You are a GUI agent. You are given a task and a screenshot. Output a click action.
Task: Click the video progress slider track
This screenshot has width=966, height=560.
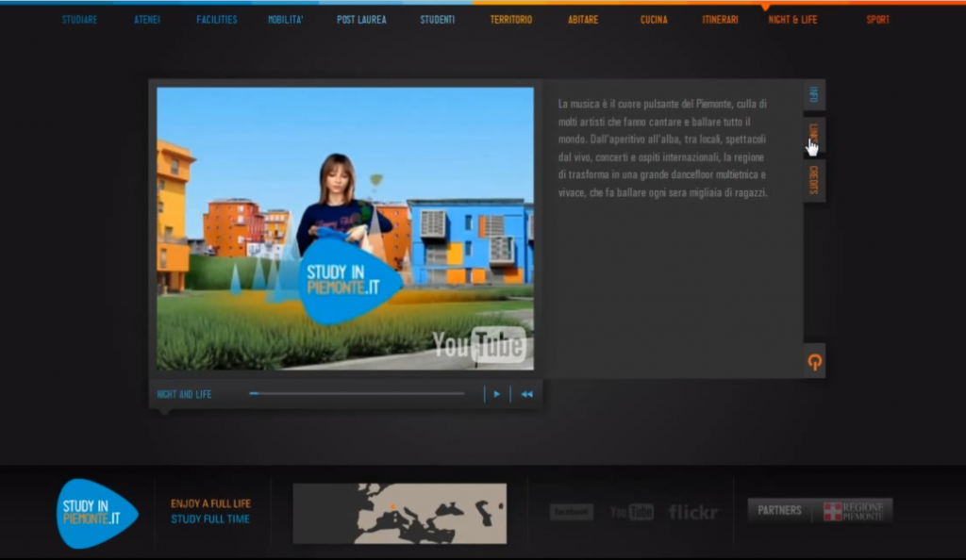358,394
